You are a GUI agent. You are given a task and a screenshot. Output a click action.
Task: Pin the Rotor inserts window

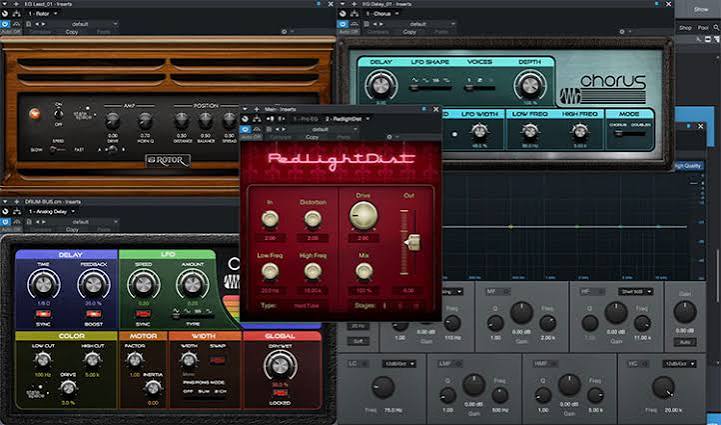[x=319, y=4]
